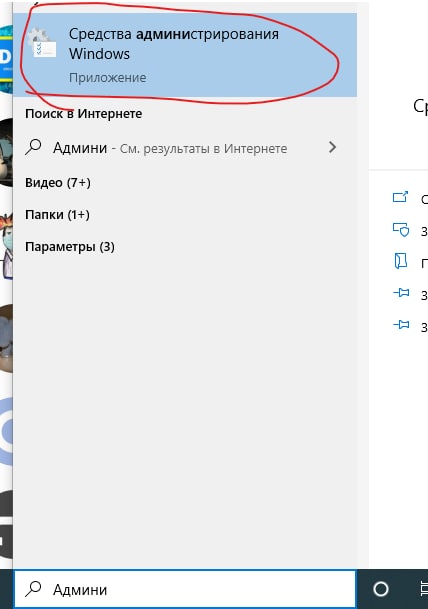Click the Приложение label under the result
Viewport: 428px width, 609px height.
pyautogui.click(x=108, y=78)
